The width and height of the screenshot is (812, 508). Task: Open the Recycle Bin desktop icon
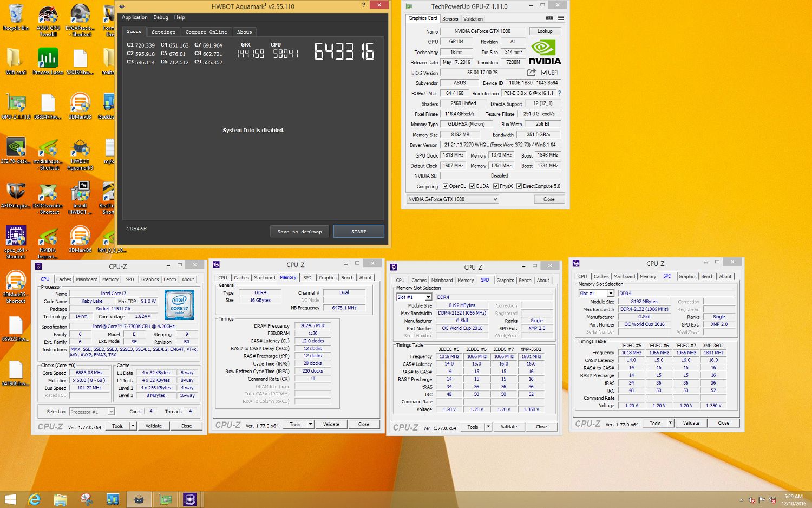point(16,17)
